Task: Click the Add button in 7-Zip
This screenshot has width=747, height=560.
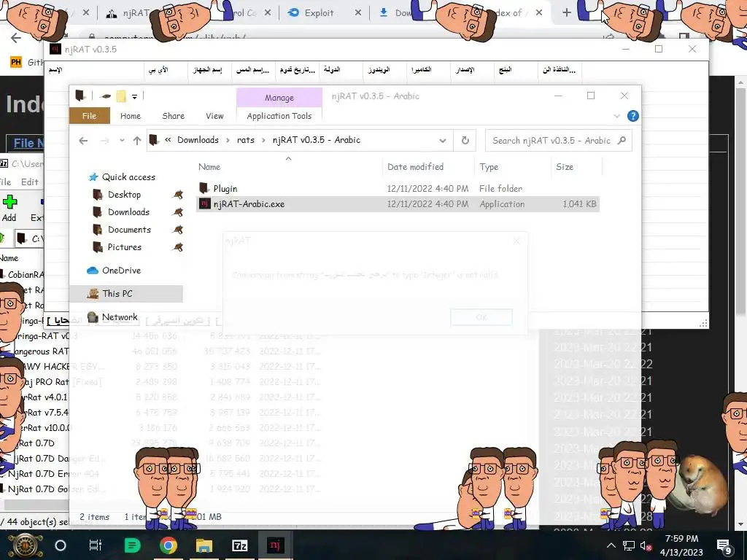Action: pos(9,208)
